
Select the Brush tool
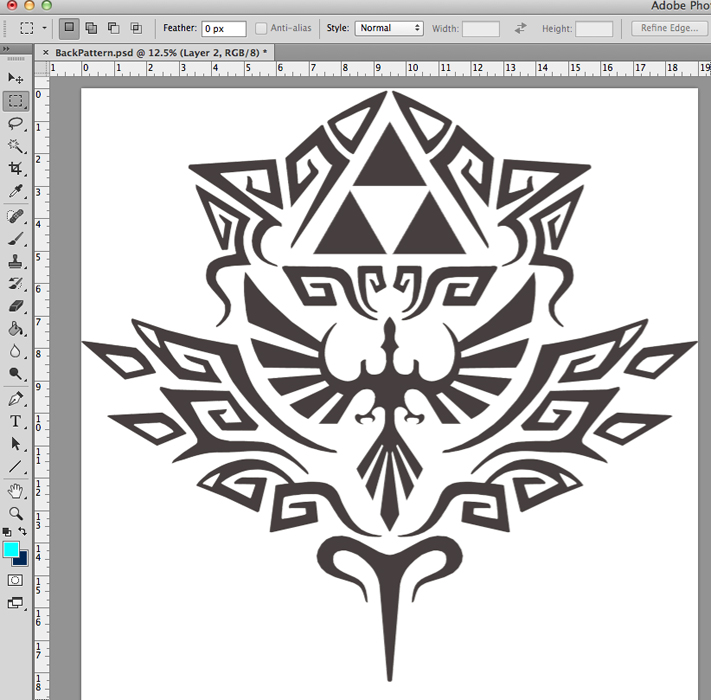15,238
